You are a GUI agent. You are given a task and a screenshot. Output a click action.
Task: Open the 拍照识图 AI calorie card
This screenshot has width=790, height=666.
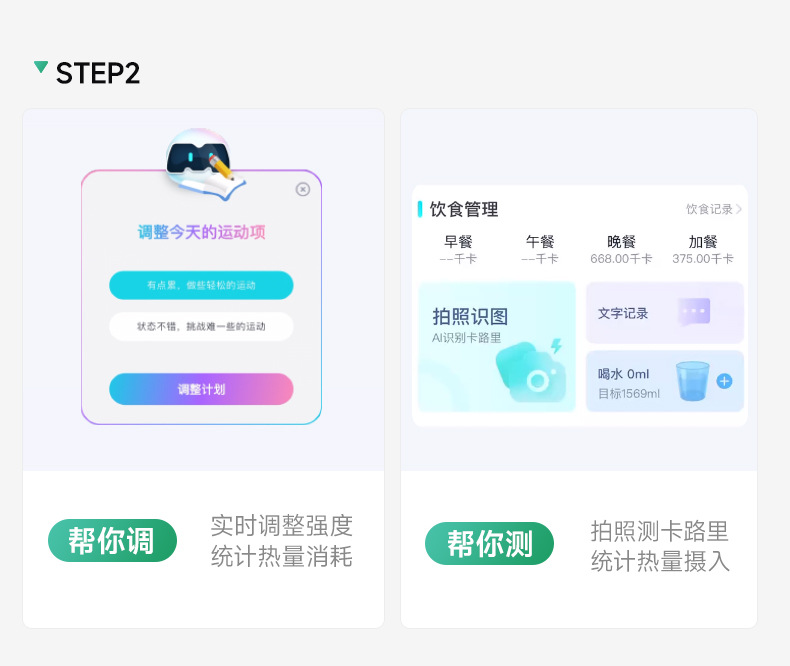coord(497,347)
